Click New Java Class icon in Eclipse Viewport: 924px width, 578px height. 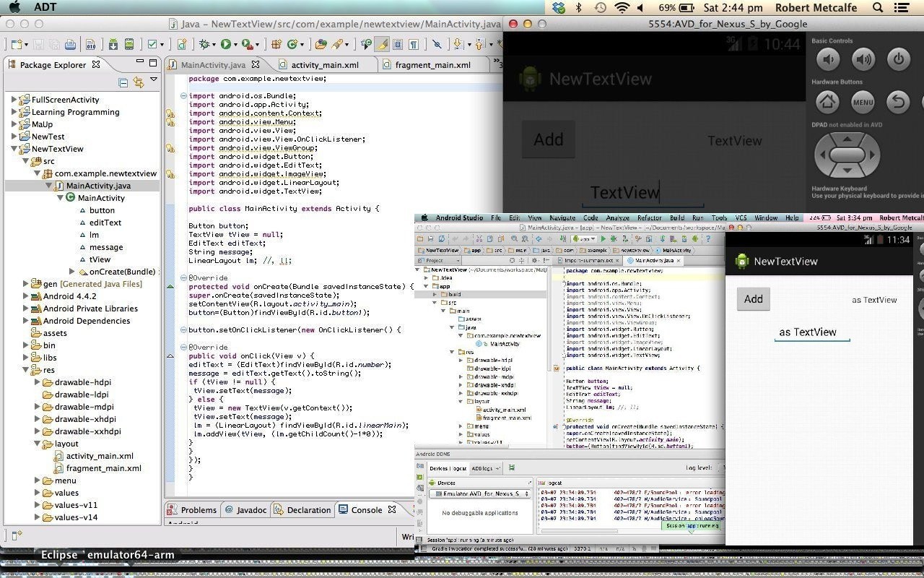292,44
